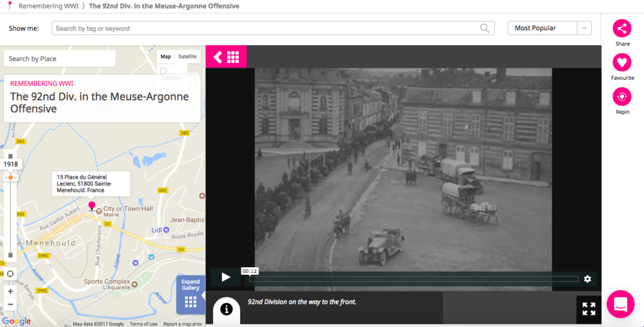The image size is (644, 327).
Task: Click the Share icon
Action: click(622, 28)
